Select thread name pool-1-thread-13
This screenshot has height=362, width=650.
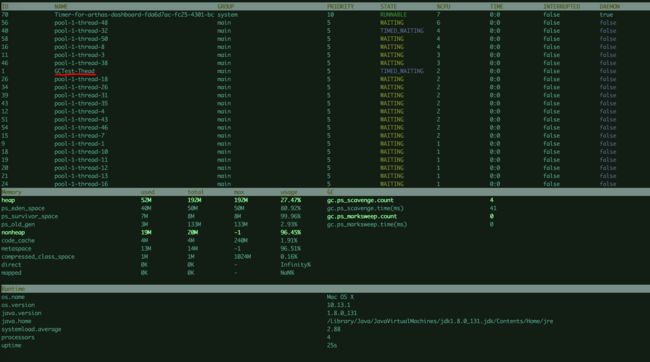81,176
